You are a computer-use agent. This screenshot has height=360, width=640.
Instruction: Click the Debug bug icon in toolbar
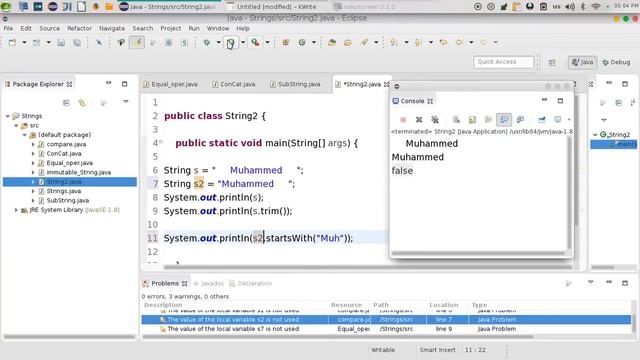(207, 42)
